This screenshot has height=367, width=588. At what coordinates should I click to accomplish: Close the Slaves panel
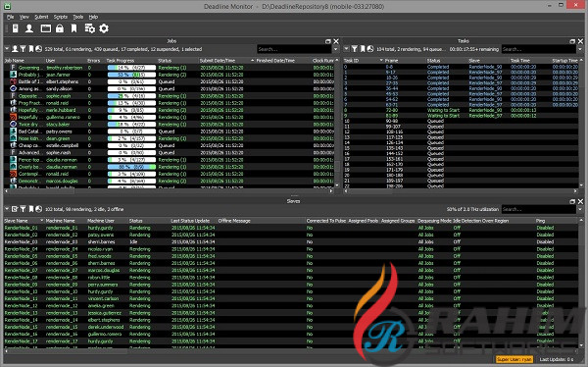580,201
